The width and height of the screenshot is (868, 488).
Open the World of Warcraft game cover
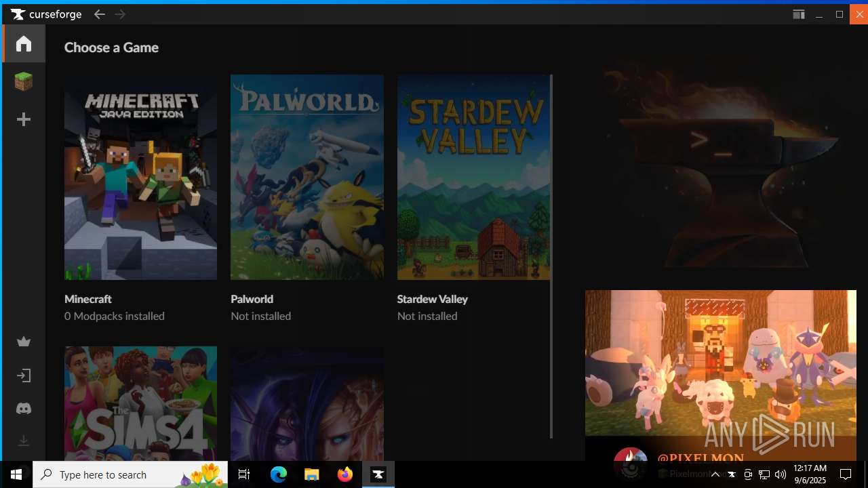click(x=307, y=403)
